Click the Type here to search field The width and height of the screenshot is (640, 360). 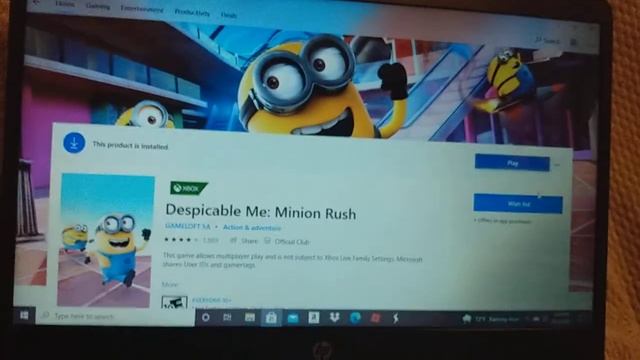[116, 316]
